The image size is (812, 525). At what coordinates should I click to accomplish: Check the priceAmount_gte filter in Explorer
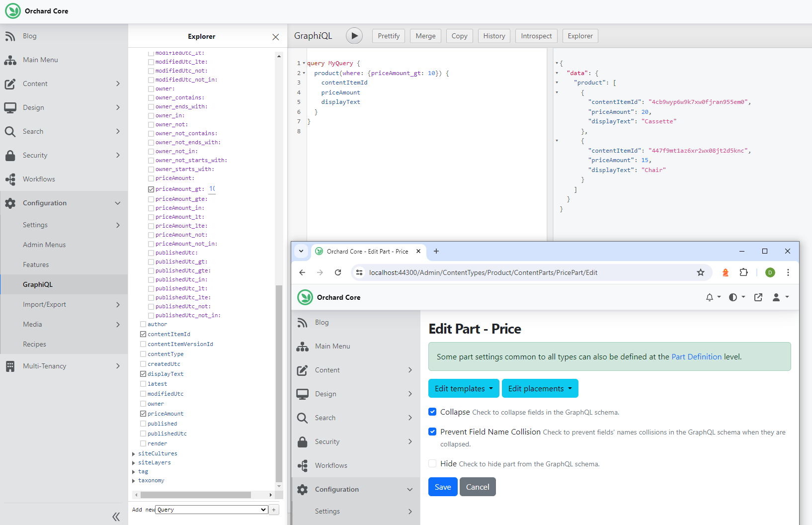point(151,199)
